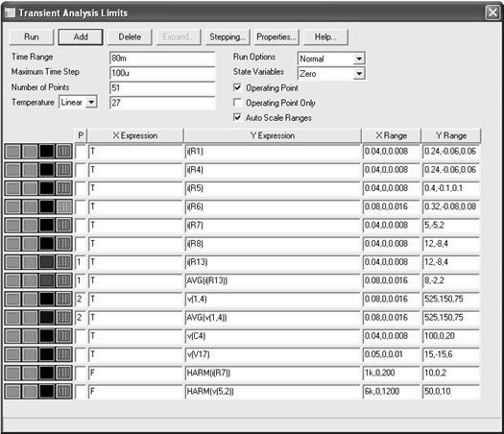Toggle the Auto Scale Ranges checkbox
The width and height of the screenshot is (504, 434).
pyautogui.click(x=237, y=117)
